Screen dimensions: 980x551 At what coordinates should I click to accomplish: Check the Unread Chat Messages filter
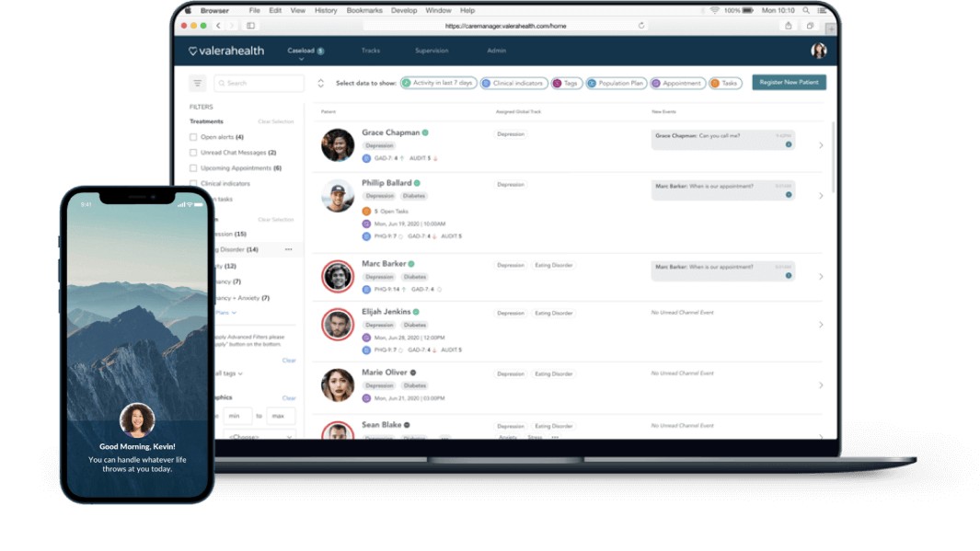[193, 153]
